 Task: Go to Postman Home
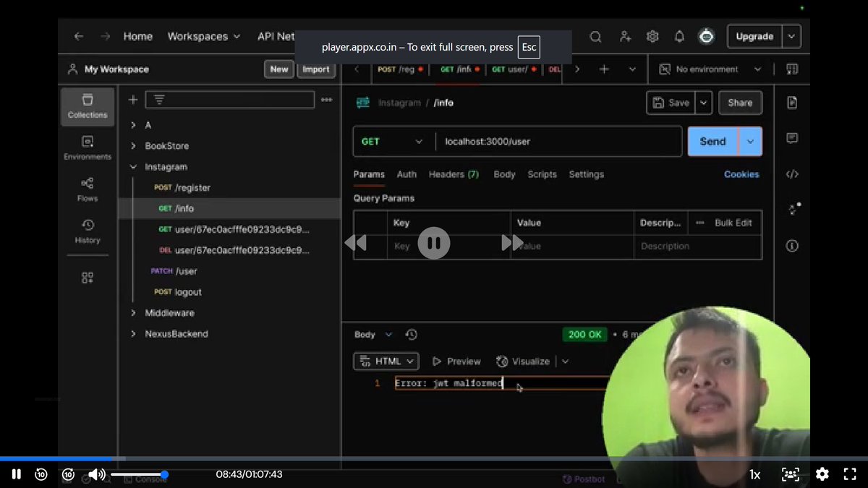137,36
